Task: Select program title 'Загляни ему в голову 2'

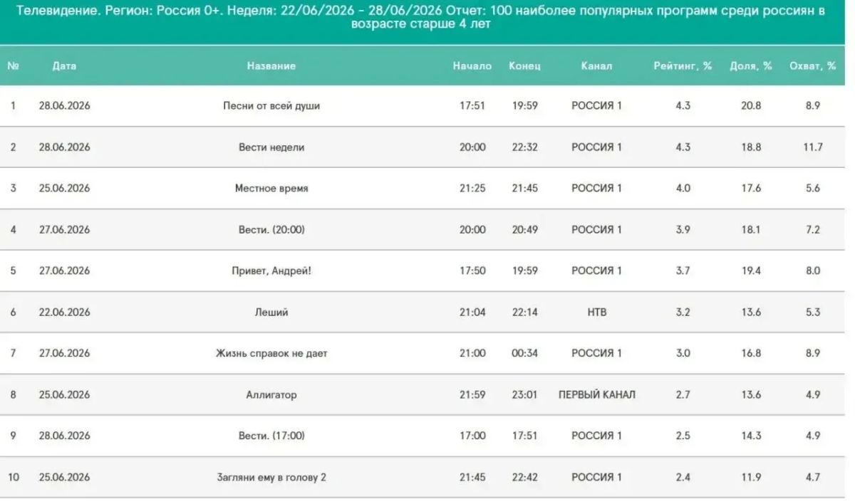Action: click(271, 477)
